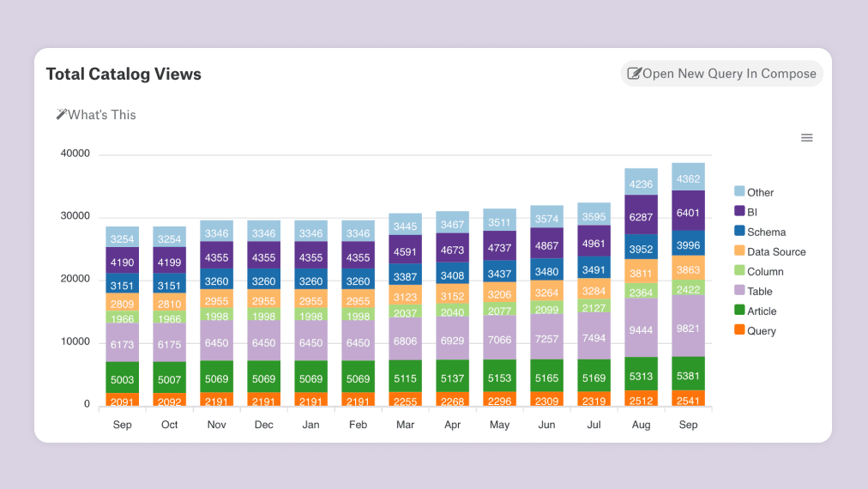Image resolution: width=868 pixels, height=489 pixels.
Task: Click the What's This link
Action: tap(101, 115)
